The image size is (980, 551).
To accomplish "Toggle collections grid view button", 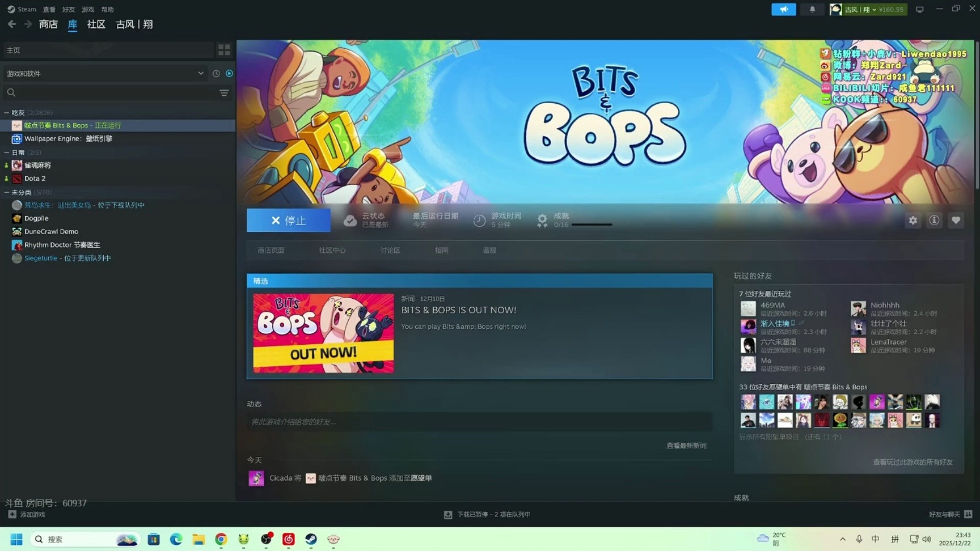I will (224, 50).
